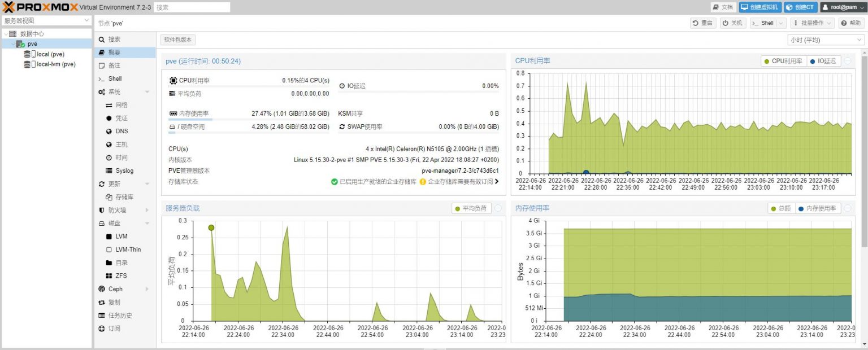Open the Ceph panel entry
This screenshot has height=350, width=868.
115,289
